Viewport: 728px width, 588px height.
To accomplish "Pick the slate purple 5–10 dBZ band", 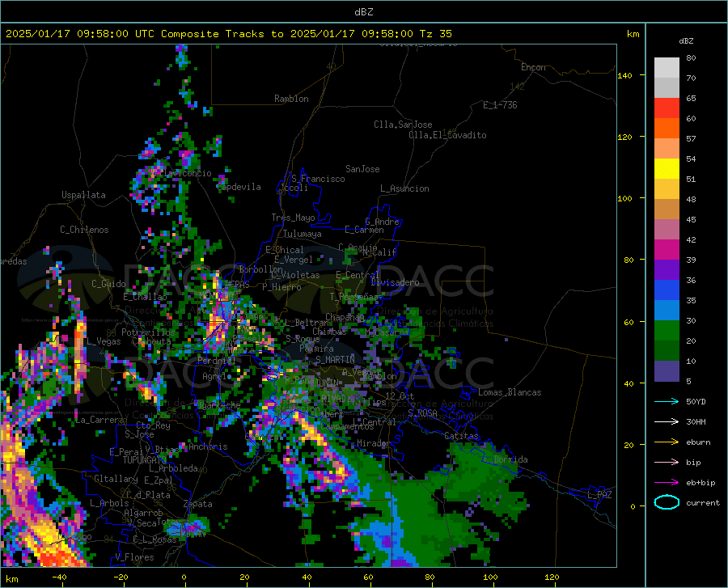I will pos(667,371).
